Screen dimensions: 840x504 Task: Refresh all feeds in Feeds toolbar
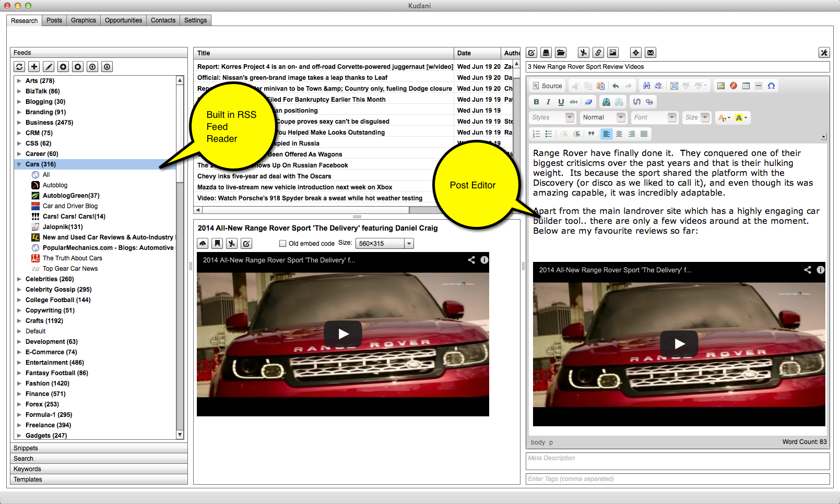click(x=19, y=67)
